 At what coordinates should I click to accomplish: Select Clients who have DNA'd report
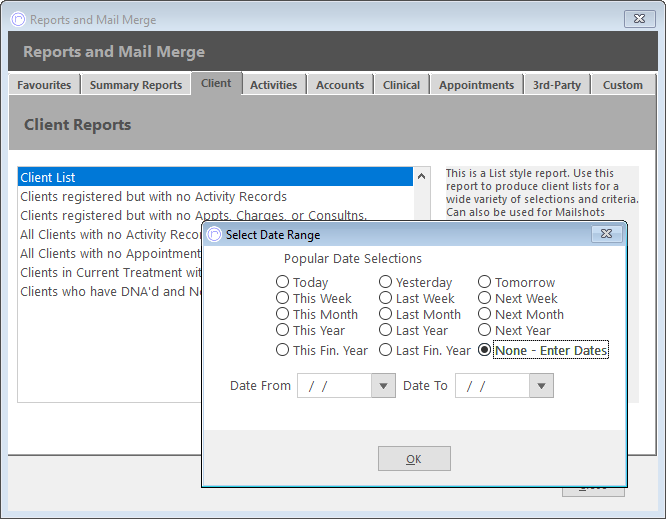coord(110,291)
